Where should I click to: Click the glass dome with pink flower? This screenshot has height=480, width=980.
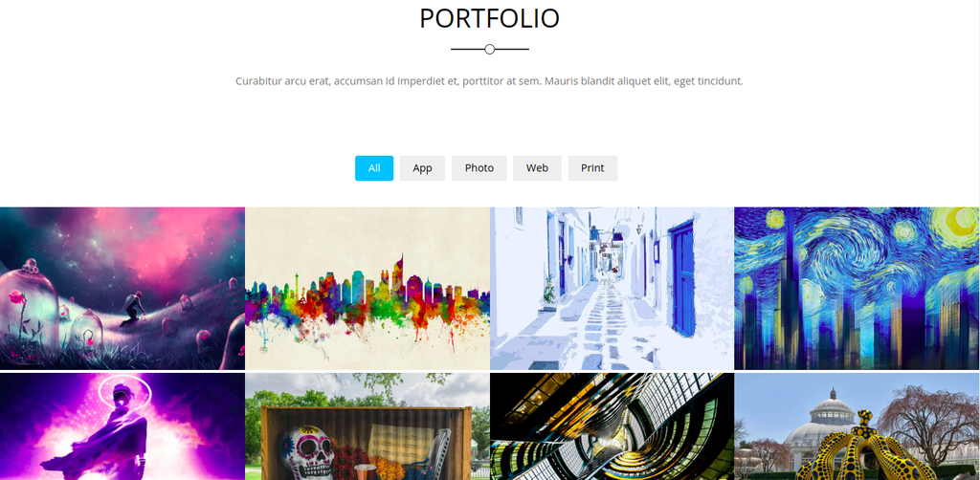(29, 307)
